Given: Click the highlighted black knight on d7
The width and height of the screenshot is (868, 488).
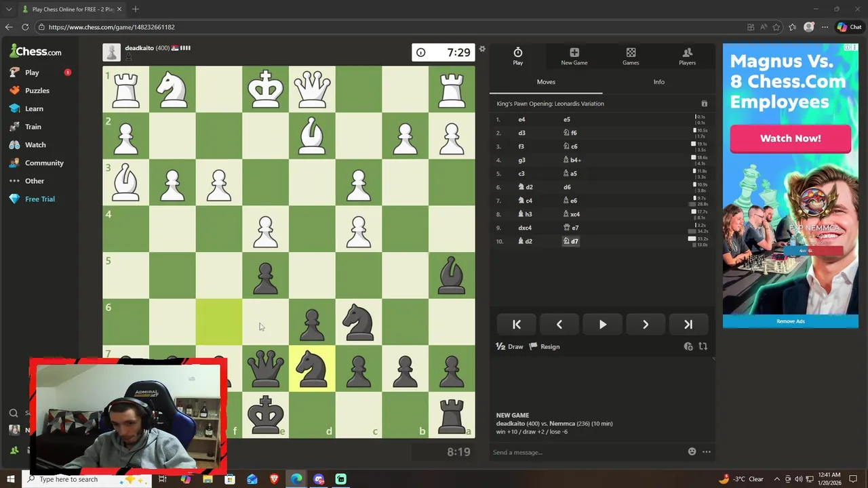Looking at the screenshot, I should [x=312, y=369].
